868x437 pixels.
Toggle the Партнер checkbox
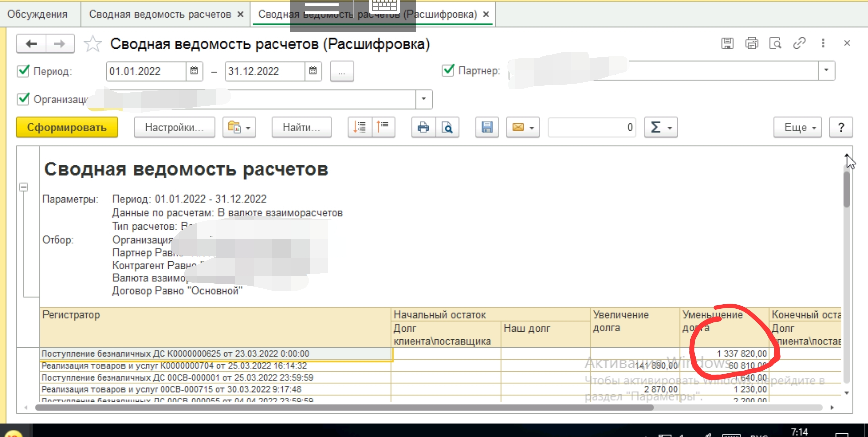(448, 70)
